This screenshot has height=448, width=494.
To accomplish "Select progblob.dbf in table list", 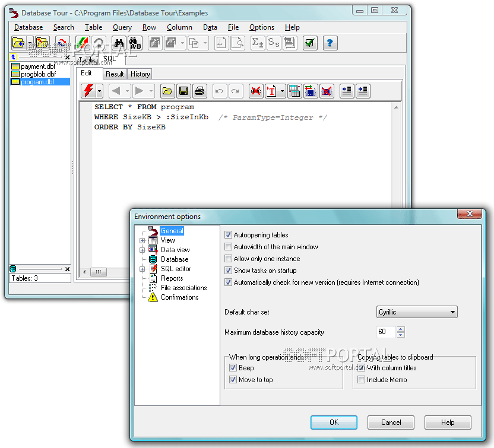I will (38, 74).
